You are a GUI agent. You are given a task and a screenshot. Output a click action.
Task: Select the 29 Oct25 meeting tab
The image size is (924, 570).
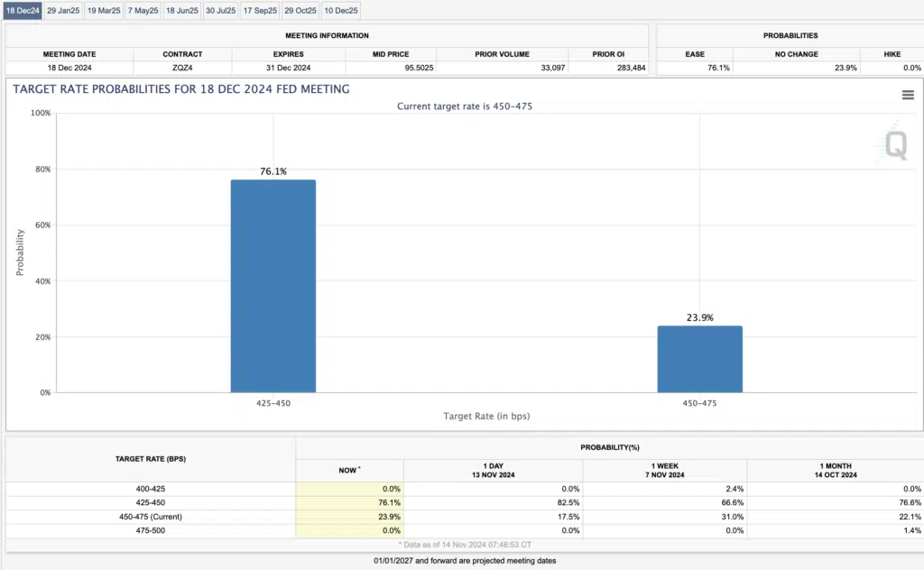point(300,11)
